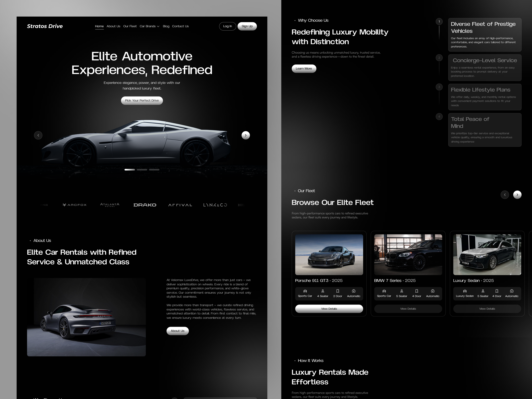
Task: Click the right arrow on the hero carousel
Action: point(246,135)
